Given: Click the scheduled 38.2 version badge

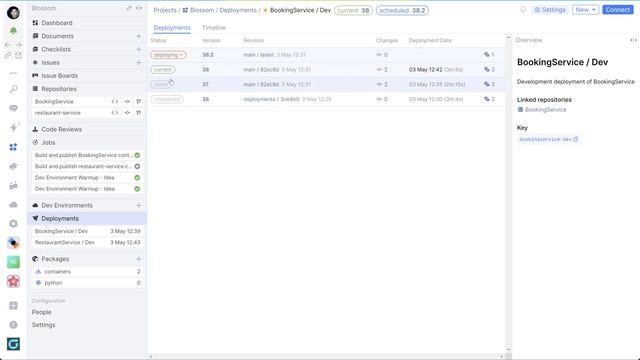Looking at the screenshot, I should (402, 10).
